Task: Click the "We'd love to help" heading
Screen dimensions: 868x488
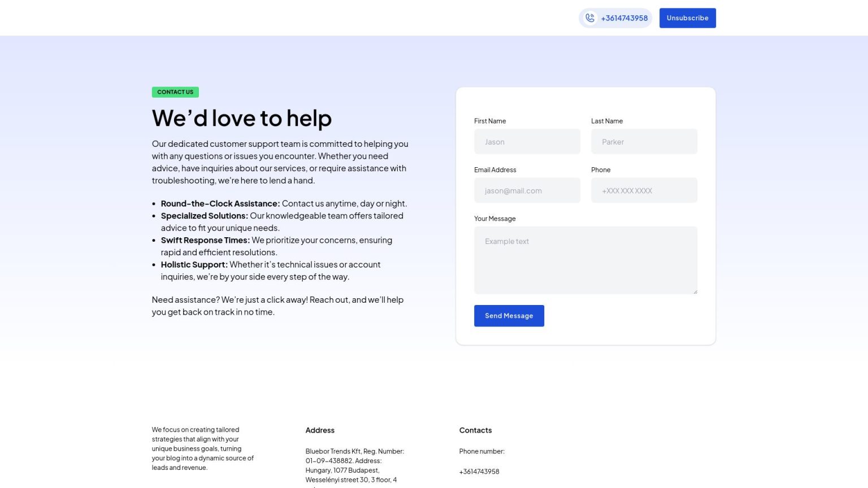Action: (242, 119)
